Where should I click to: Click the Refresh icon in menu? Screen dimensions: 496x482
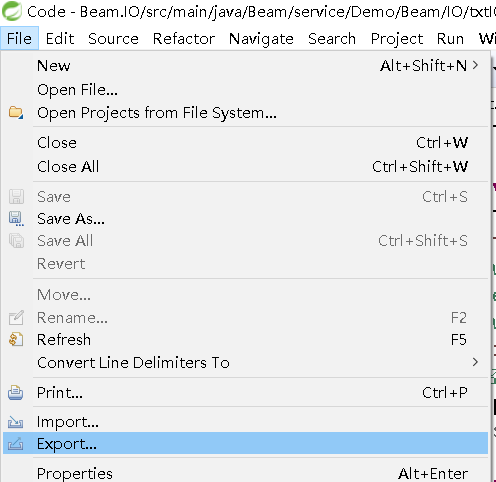(16, 340)
